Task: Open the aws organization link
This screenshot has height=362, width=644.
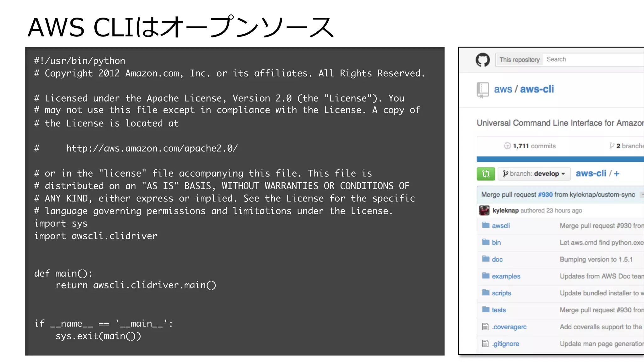Action: pyautogui.click(x=503, y=89)
